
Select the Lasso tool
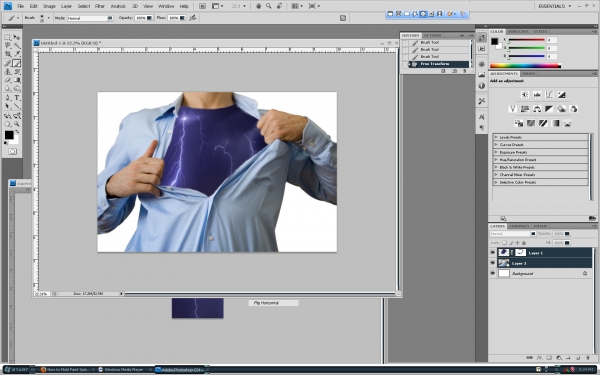pos(7,46)
